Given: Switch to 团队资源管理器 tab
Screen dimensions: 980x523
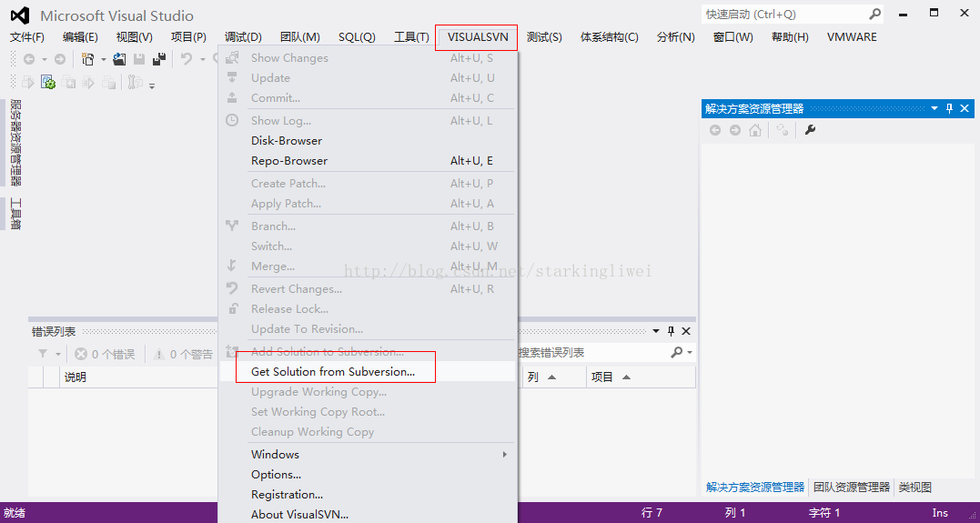Looking at the screenshot, I should tap(852, 488).
